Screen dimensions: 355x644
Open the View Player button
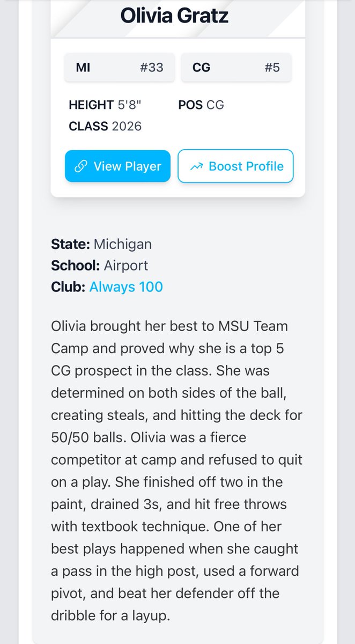tap(117, 166)
